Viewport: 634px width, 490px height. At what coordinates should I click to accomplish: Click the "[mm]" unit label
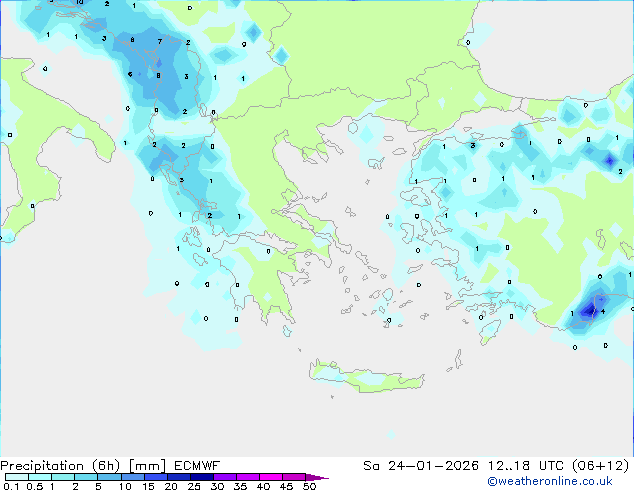click(x=148, y=466)
